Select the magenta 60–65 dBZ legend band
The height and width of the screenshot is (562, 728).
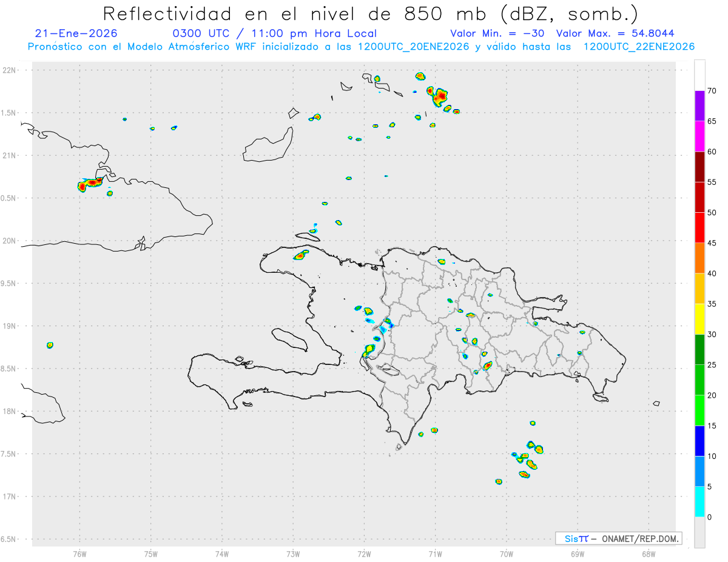[x=699, y=136]
